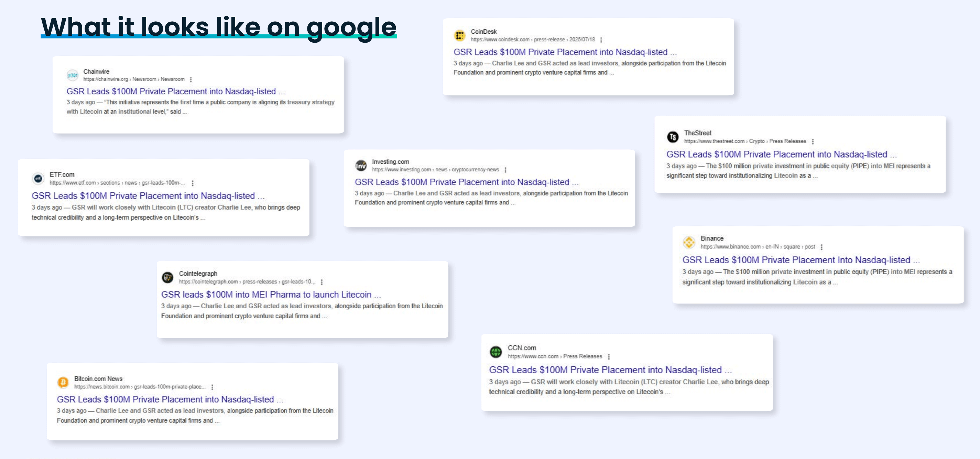Open the ETF.com GSR Leads headline

[x=143, y=196]
